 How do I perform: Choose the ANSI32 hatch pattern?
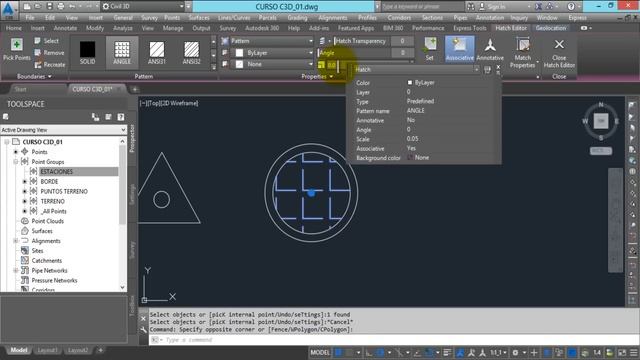click(x=191, y=52)
